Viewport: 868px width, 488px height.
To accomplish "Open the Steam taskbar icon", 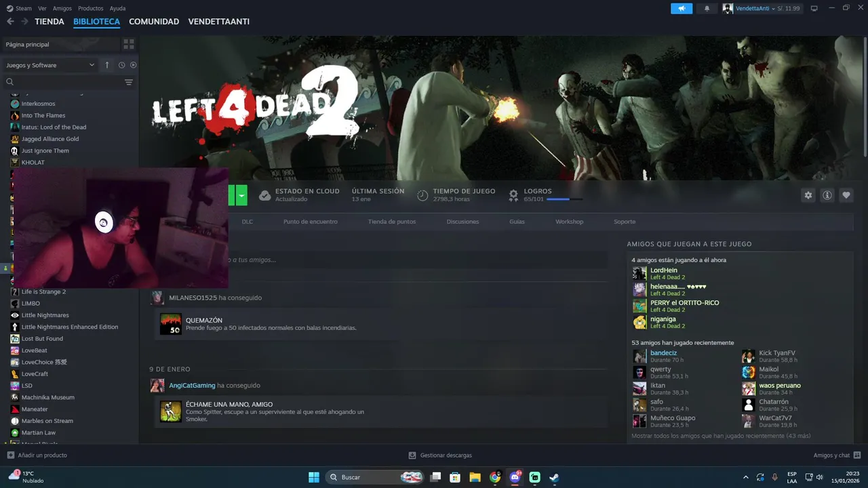I will 554,477.
